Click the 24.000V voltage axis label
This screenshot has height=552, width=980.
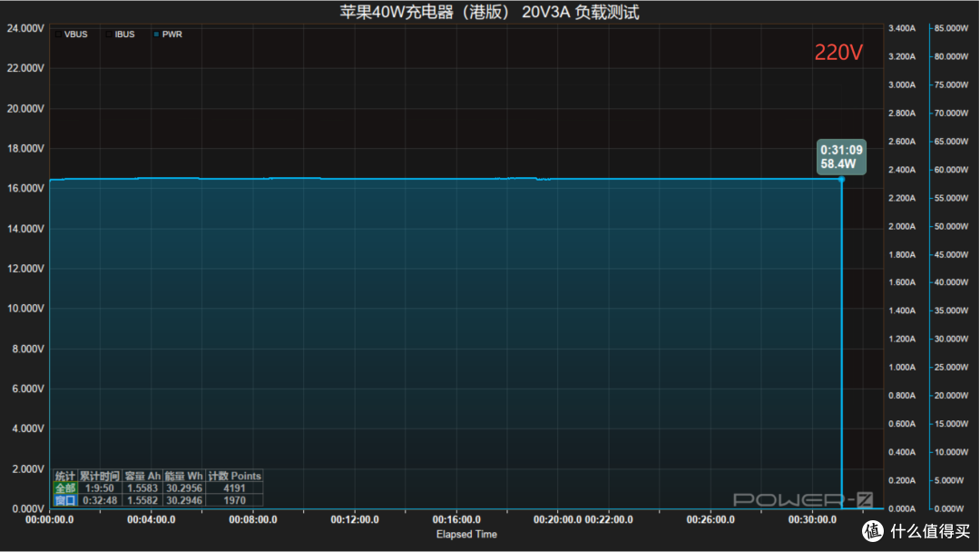tap(25, 28)
